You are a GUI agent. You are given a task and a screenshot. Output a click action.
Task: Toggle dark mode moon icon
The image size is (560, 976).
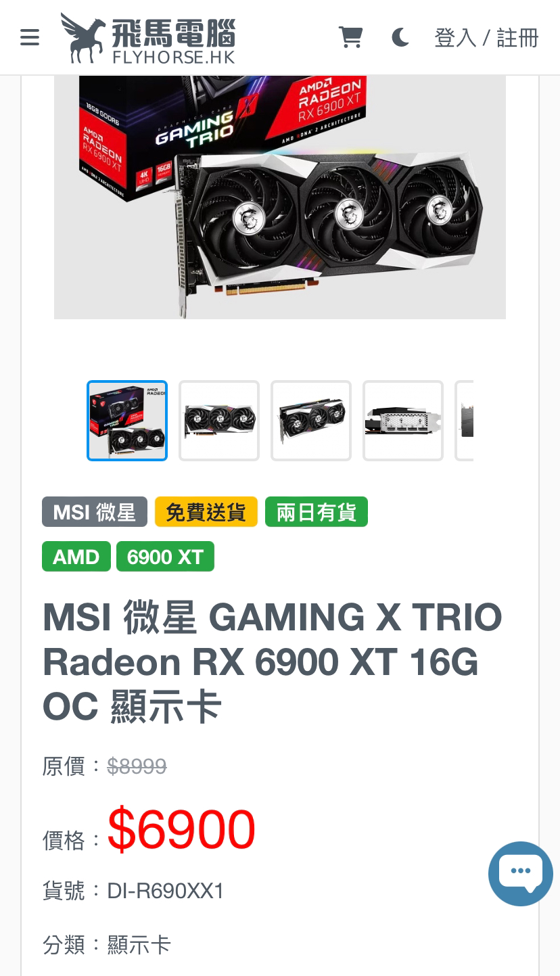tap(400, 37)
